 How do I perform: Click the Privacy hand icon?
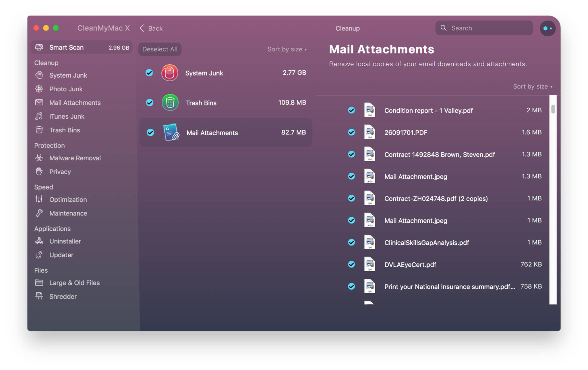pos(39,171)
